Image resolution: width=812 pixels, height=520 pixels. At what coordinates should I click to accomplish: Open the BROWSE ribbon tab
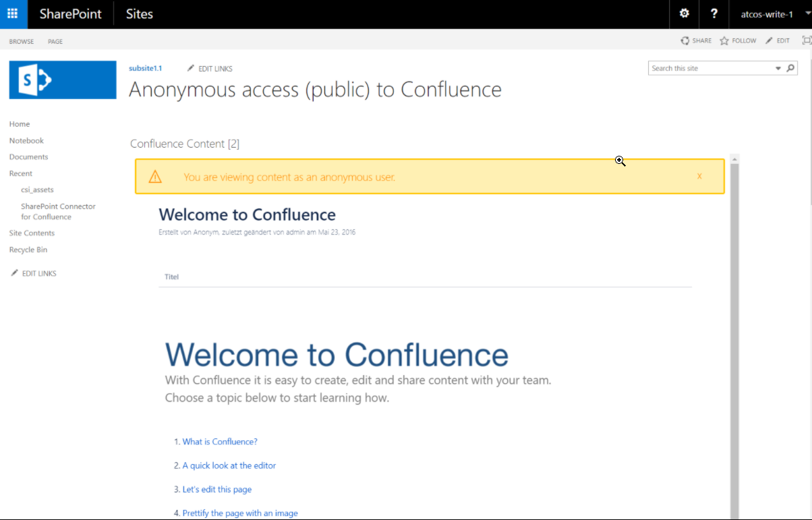tap(22, 42)
